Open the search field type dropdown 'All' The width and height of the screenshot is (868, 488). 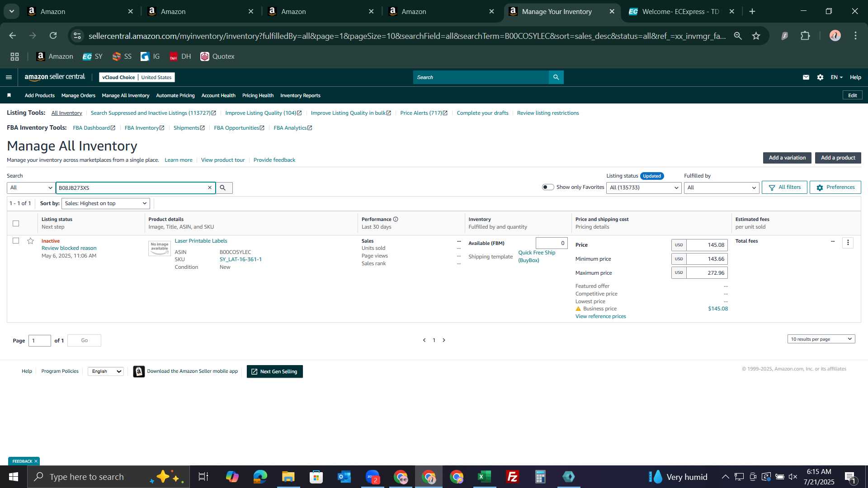click(x=31, y=188)
